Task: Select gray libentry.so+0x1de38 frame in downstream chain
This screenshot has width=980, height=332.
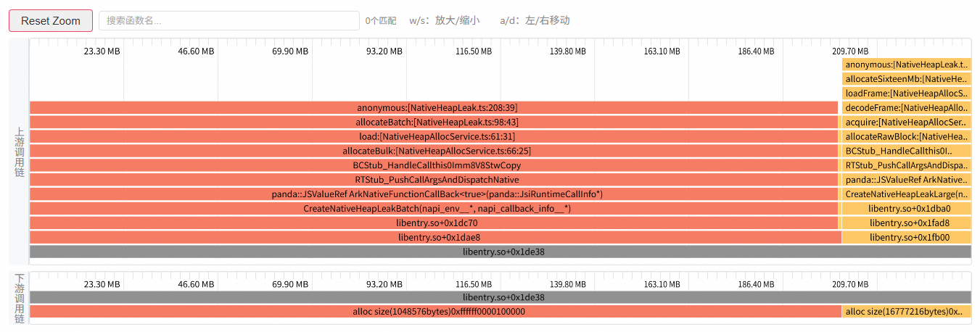Action: coord(501,297)
